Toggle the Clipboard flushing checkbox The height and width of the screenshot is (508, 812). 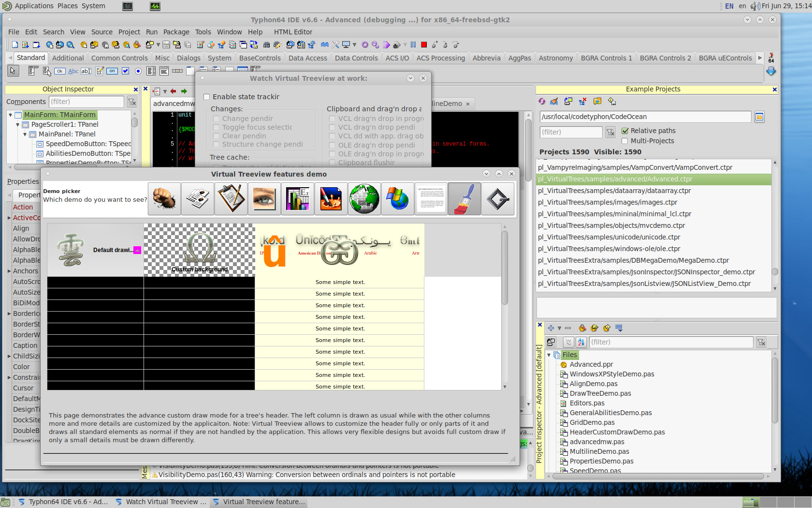[x=333, y=163]
